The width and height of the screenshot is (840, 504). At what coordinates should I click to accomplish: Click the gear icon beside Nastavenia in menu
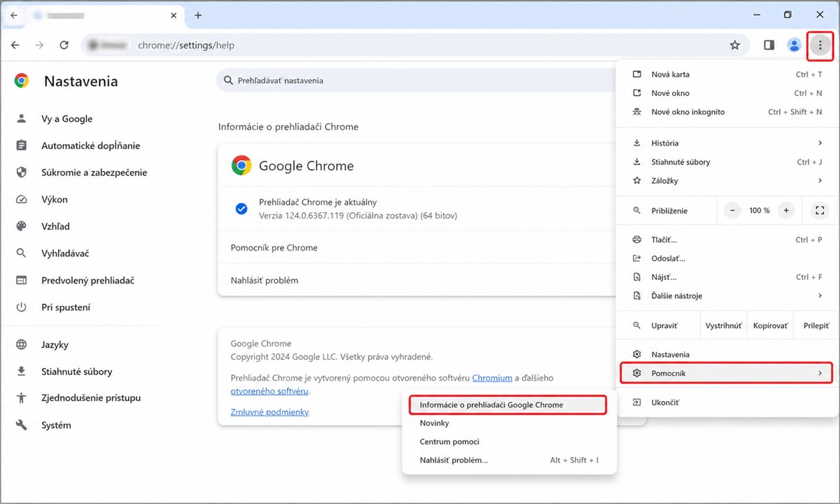[637, 354]
